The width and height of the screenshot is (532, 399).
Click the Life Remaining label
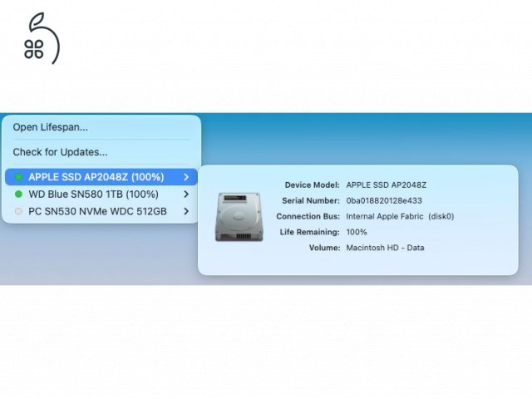pos(310,232)
